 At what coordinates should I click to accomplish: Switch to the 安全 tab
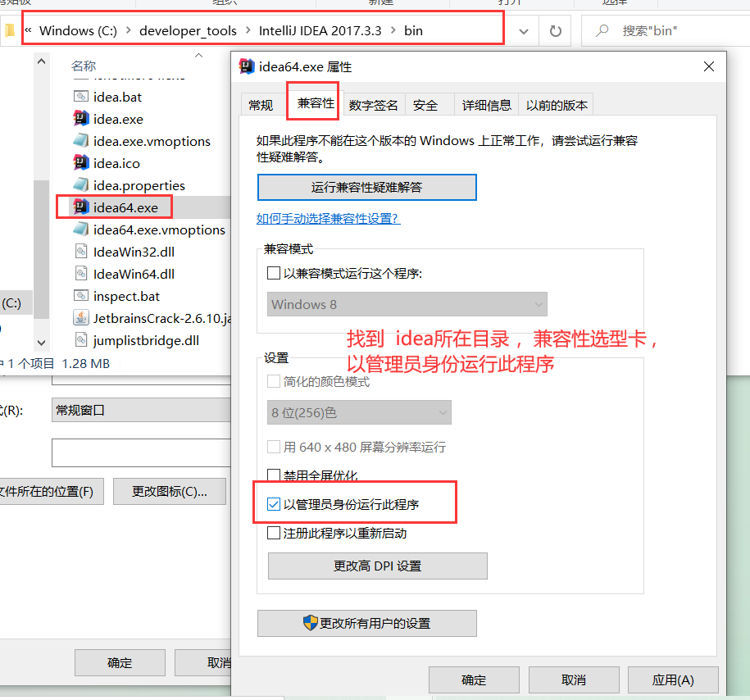(425, 105)
